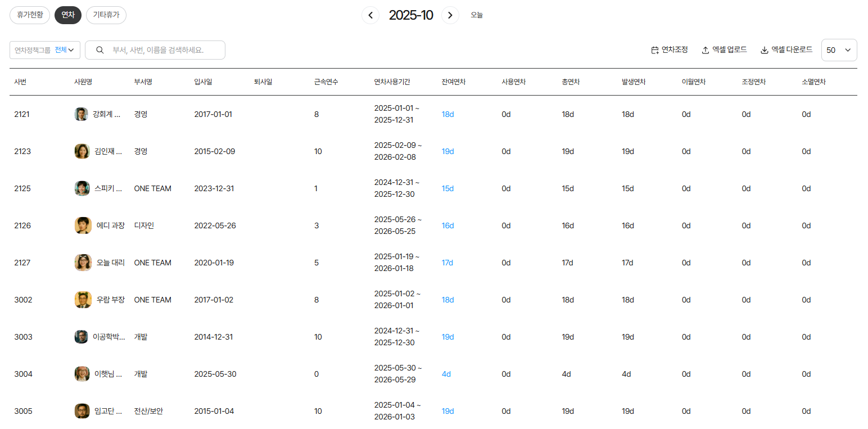Click the 오늘 button

pyautogui.click(x=477, y=15)
